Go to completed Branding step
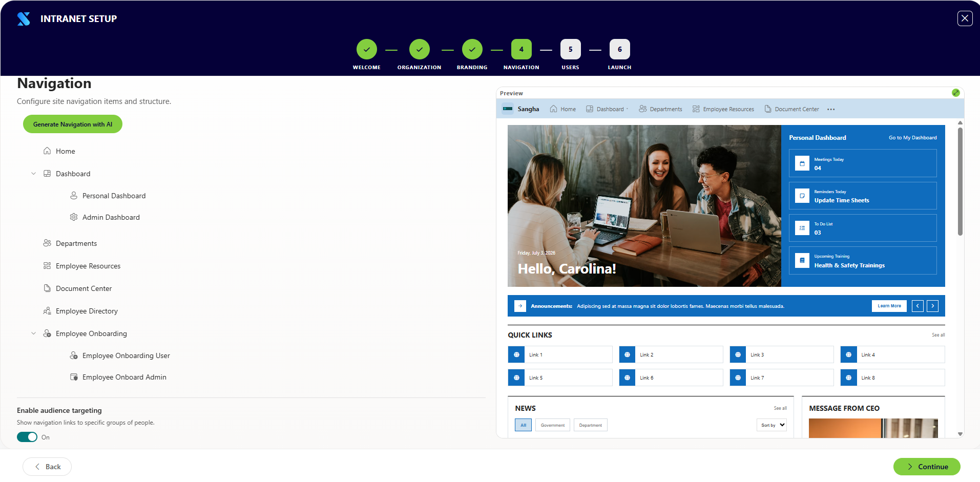This screenshot has height=482, width=980. (472, 49)
